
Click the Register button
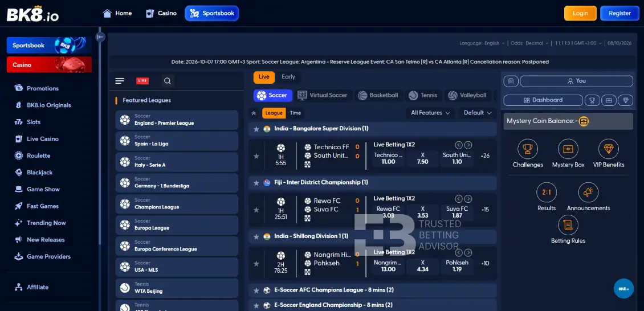[x=619, y=13]
